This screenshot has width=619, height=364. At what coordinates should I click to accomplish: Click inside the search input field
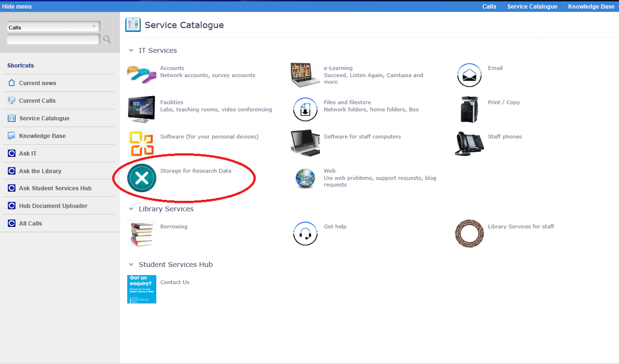52,38
